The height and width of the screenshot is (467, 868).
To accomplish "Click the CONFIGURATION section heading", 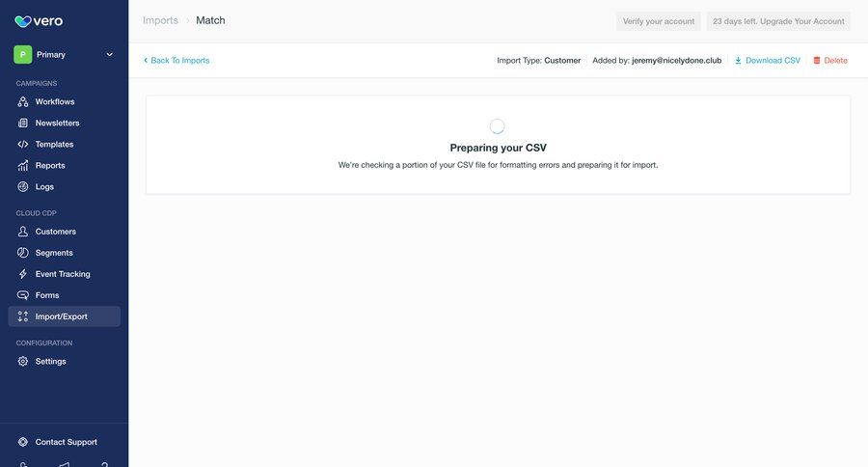I will [x=44, y=343].
